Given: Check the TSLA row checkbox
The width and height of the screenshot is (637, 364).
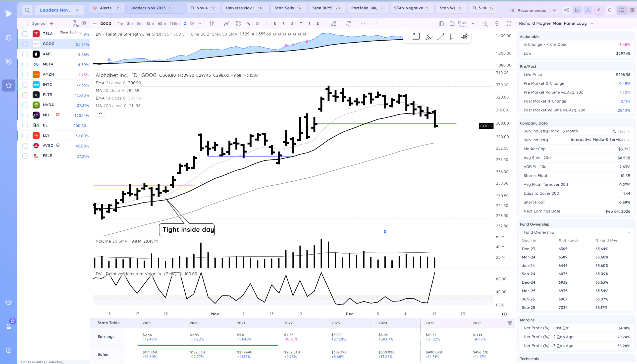Looking at the screenshot, I should (x=25, y=34).
